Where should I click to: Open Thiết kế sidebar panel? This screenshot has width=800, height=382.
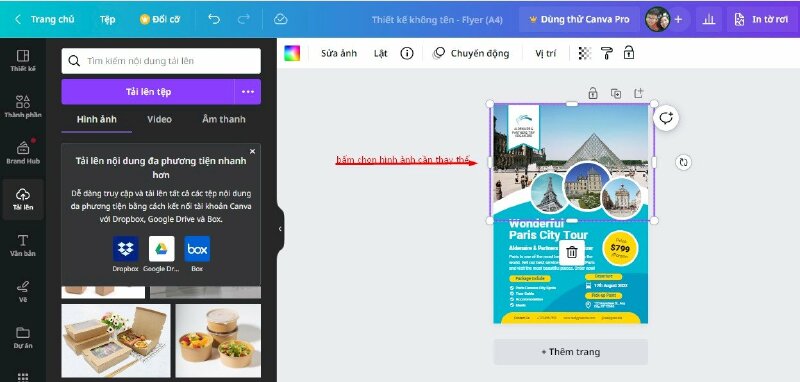tap(22, 60)
